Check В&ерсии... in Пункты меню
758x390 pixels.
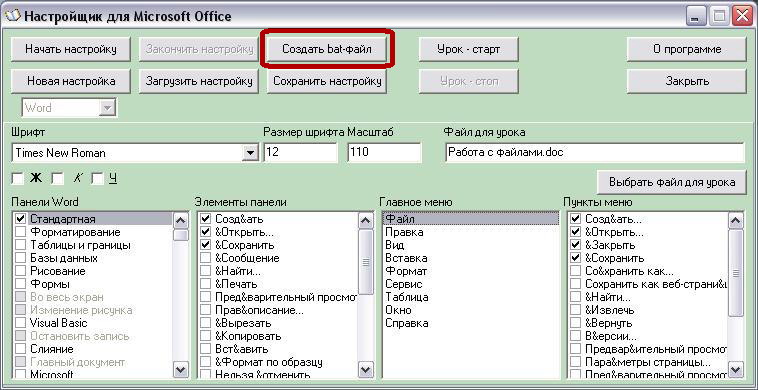coord(575,336)
